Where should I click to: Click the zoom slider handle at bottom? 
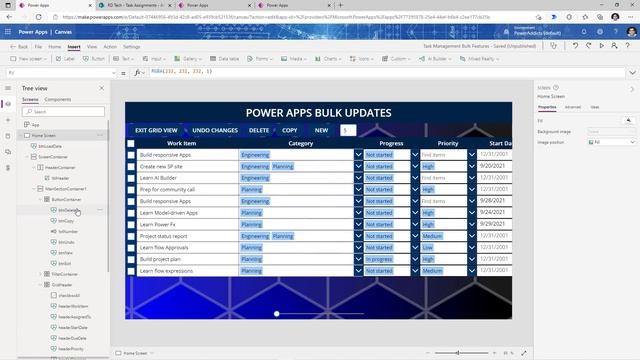click(458, 353)
